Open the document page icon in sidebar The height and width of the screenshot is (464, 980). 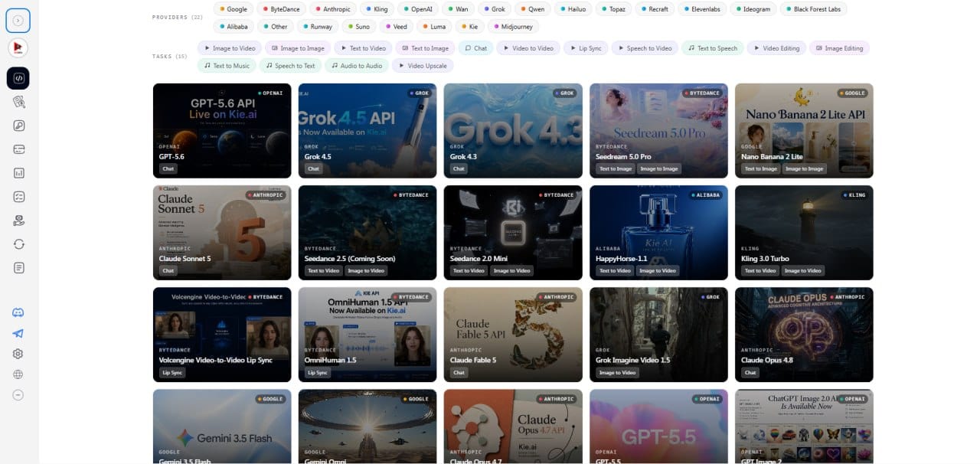point(18,267)
